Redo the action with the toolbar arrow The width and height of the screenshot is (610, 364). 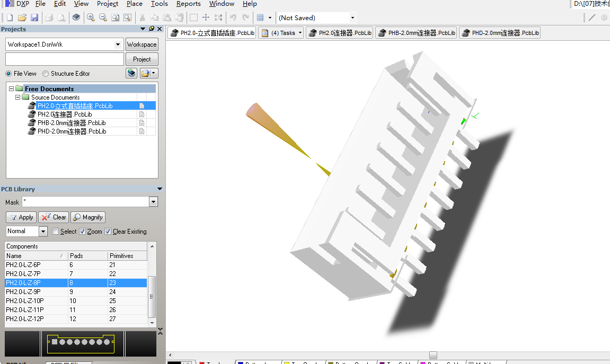(245, 17)
